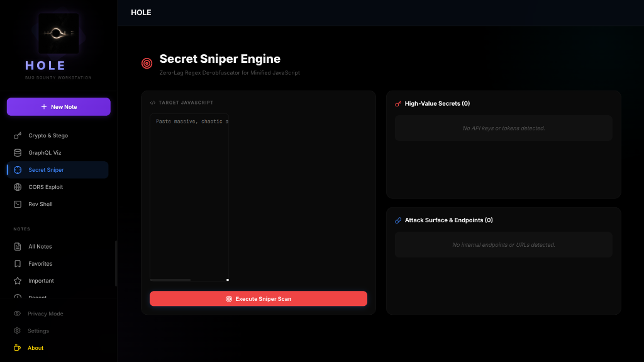Toggle Privacy Mode eye icon

pyautogui.click(x=17, y=314)
